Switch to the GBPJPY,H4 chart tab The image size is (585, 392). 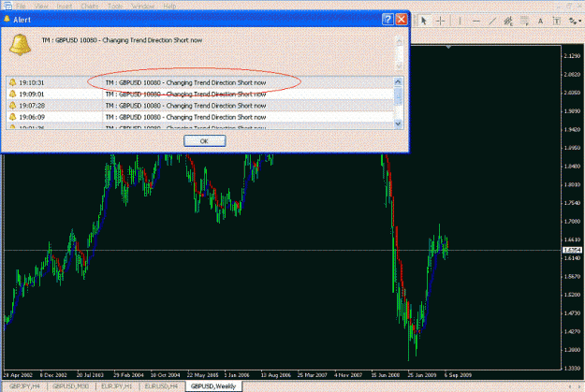pos(24,386)
